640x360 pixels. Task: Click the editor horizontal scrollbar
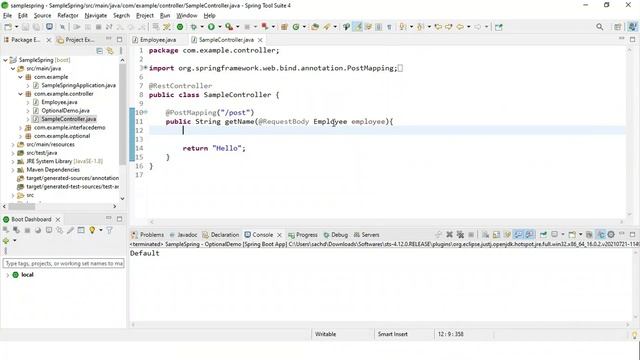(x=387, y=222)
